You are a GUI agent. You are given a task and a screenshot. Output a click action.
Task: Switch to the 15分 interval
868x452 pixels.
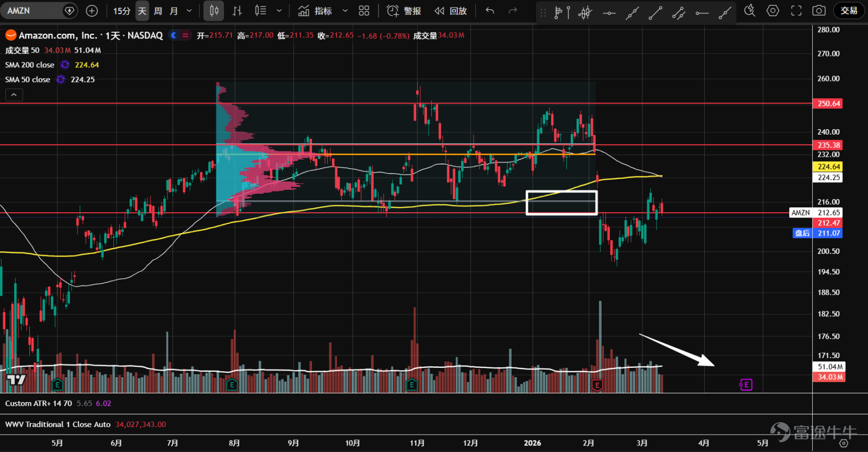(x=122, y=11)
